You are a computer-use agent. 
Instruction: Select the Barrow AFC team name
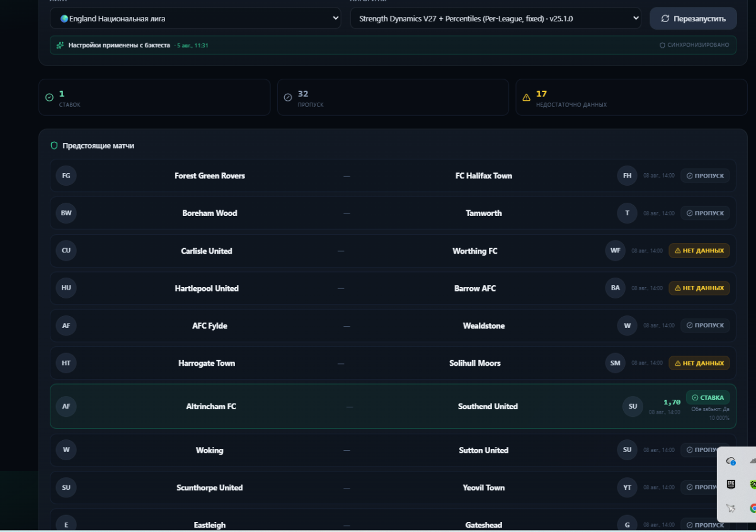(475, 288)
